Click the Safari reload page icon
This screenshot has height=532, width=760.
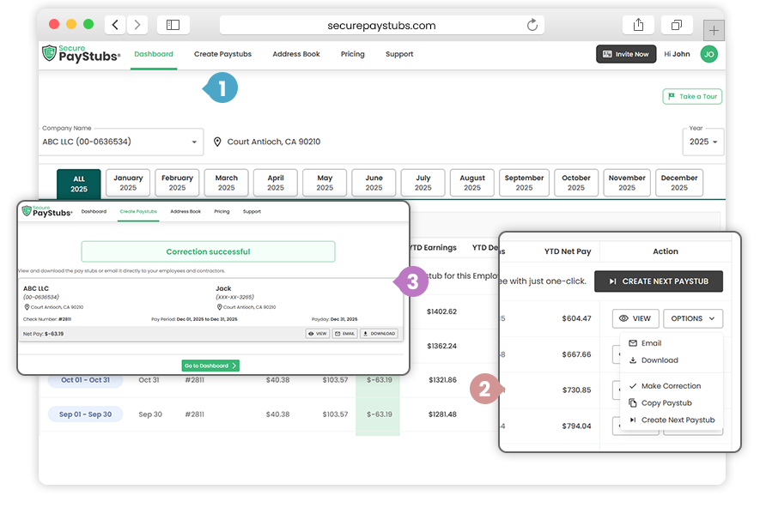point(532,25)
